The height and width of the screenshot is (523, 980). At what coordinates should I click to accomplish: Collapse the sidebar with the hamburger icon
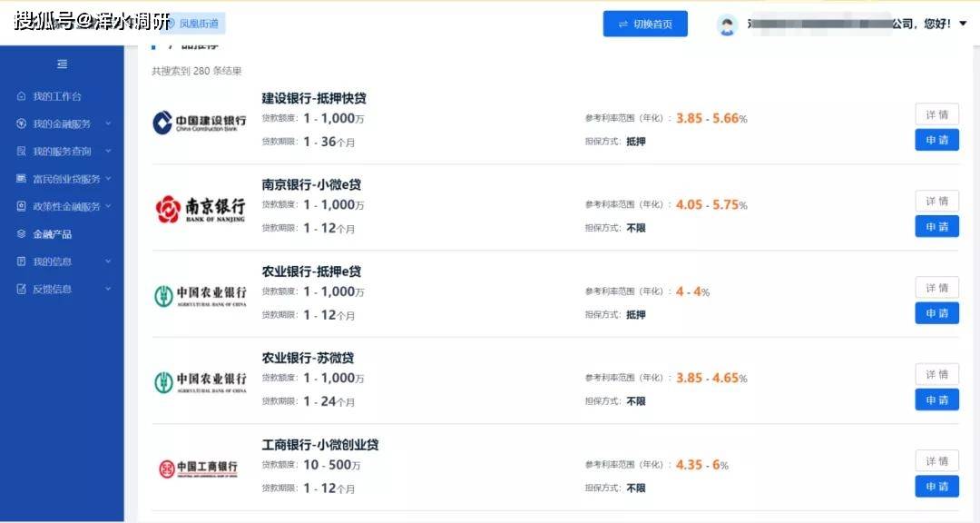click(x=62, y=64)
